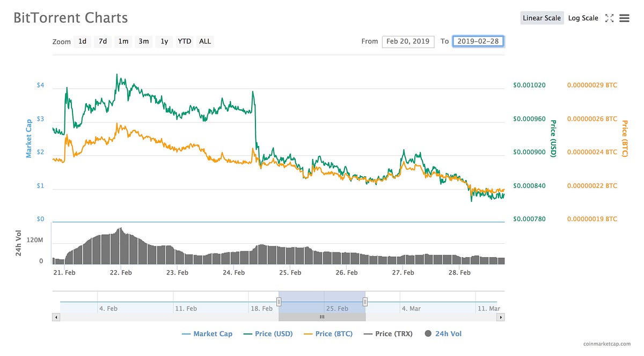Switch to Linear Scale
644x356 pixels.
pos(541,18)
